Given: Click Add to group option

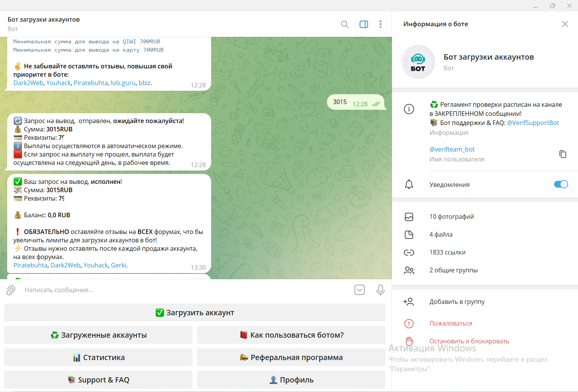Looking at the screenshot, I should (x=457, y=302).
